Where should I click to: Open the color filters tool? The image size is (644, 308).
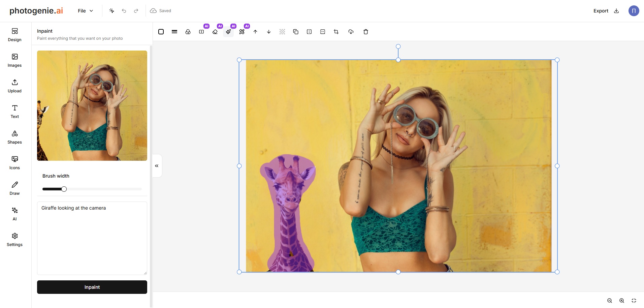click(x=188, y=32)
